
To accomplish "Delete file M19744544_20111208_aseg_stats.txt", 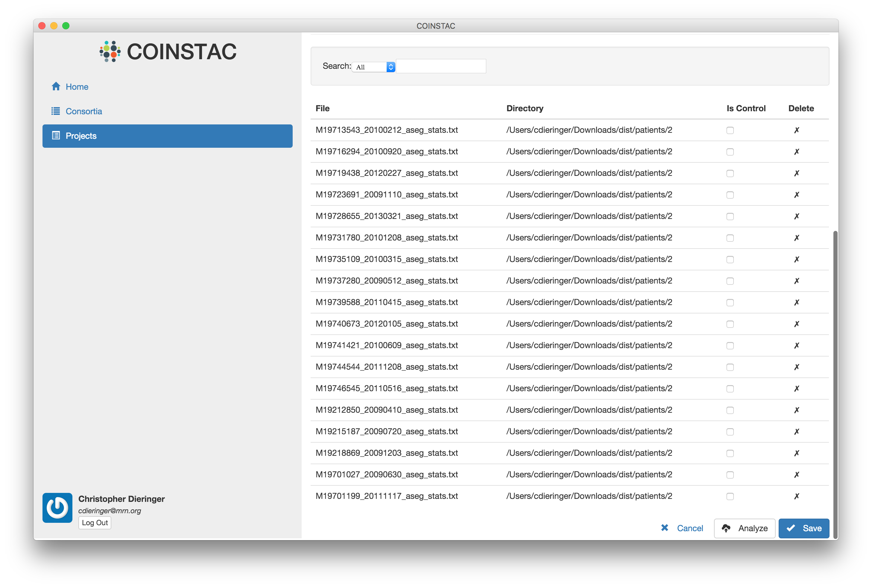I will (797, 367).
